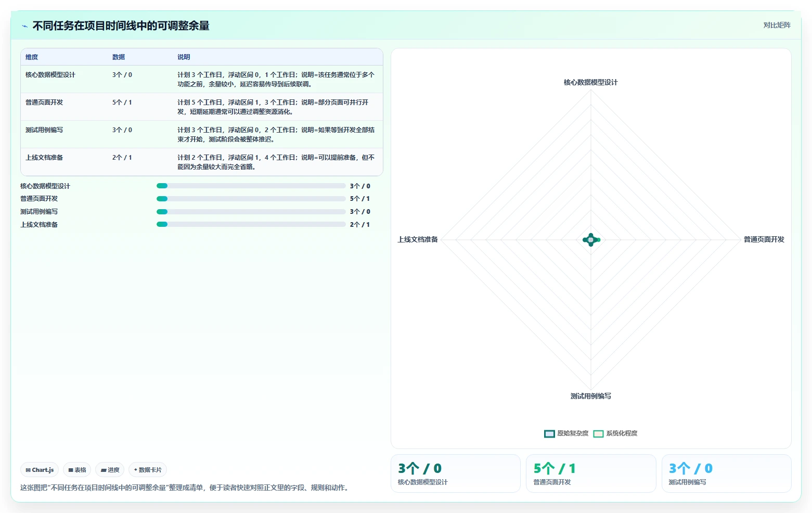This screenshot has height=513, width=812.
Task: Click the 数据 column header
Action: click(x=119, y=57)
